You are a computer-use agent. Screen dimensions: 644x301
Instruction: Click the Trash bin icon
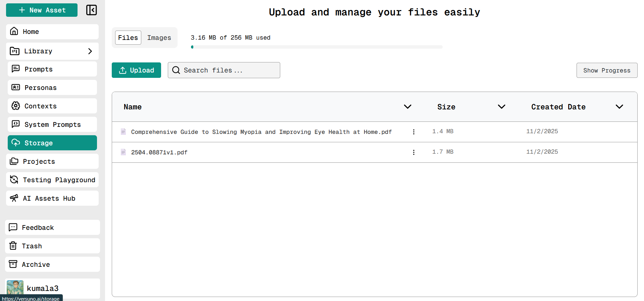pos(13,246)
